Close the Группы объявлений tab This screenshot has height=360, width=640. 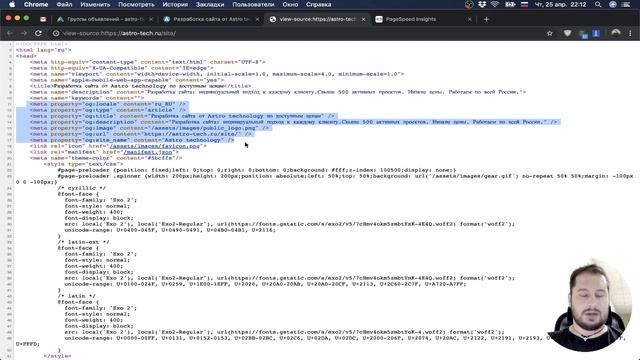click(151, 19)
